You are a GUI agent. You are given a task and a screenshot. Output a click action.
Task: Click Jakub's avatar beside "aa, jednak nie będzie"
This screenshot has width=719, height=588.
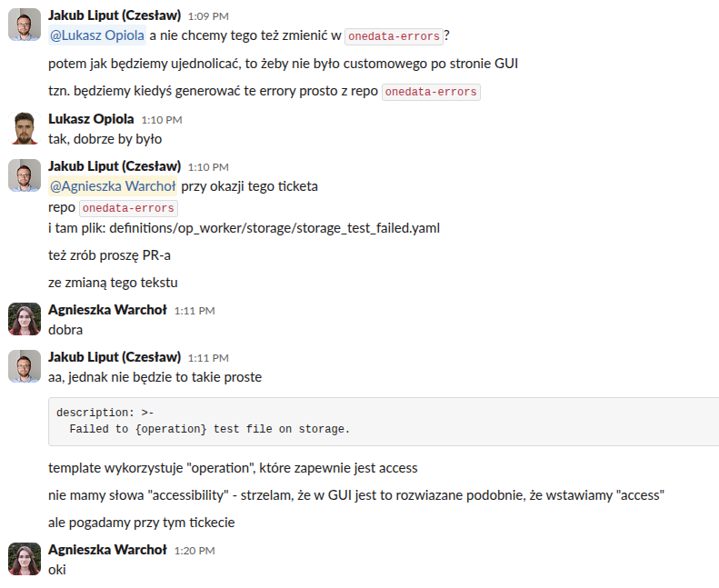pyautogui.click(x=25, y=366)
